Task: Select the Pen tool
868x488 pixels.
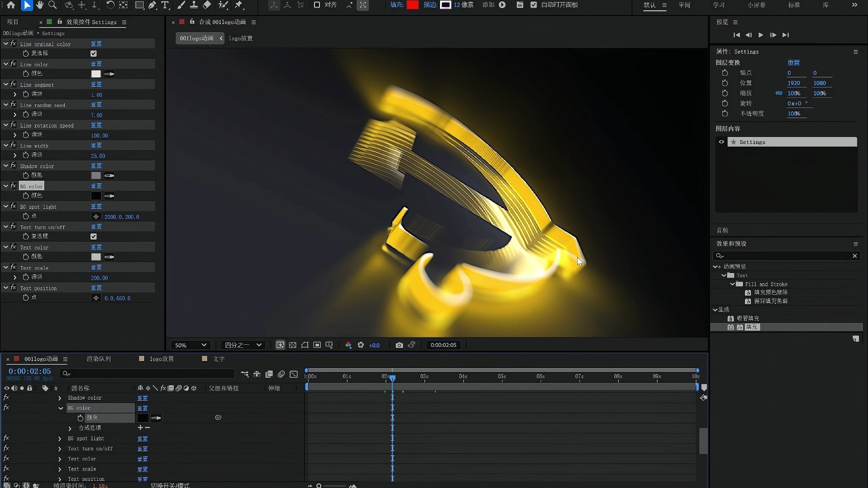Action: pos(152,5)
